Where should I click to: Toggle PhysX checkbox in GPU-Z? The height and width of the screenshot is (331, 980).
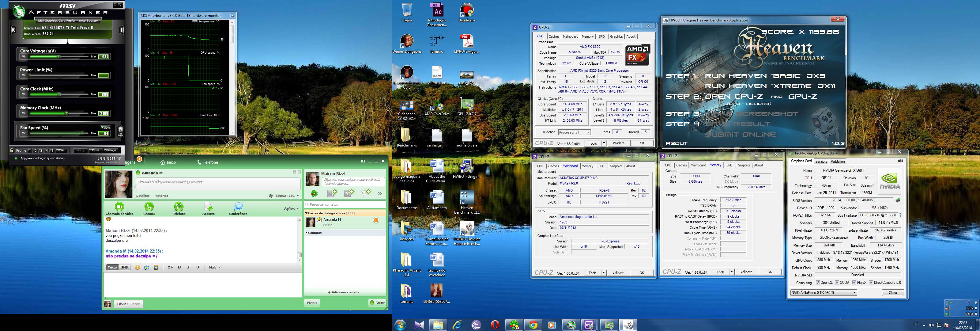(854, 283)
